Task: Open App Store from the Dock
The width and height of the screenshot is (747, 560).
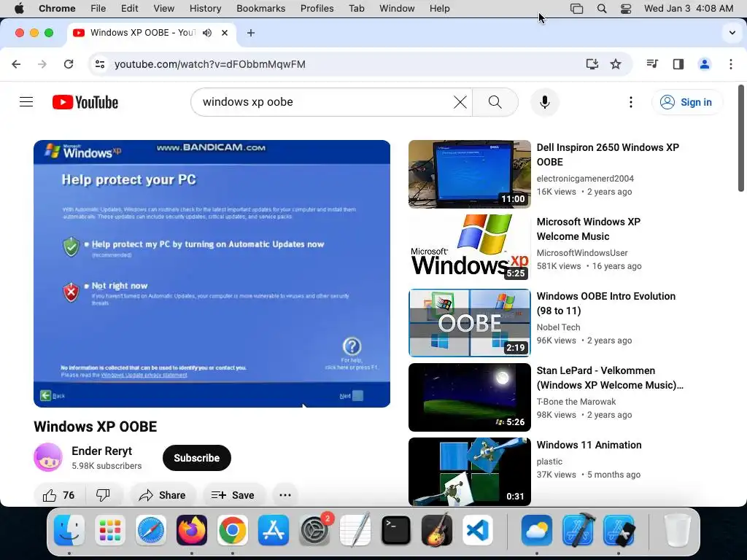Action: [274, 530]
